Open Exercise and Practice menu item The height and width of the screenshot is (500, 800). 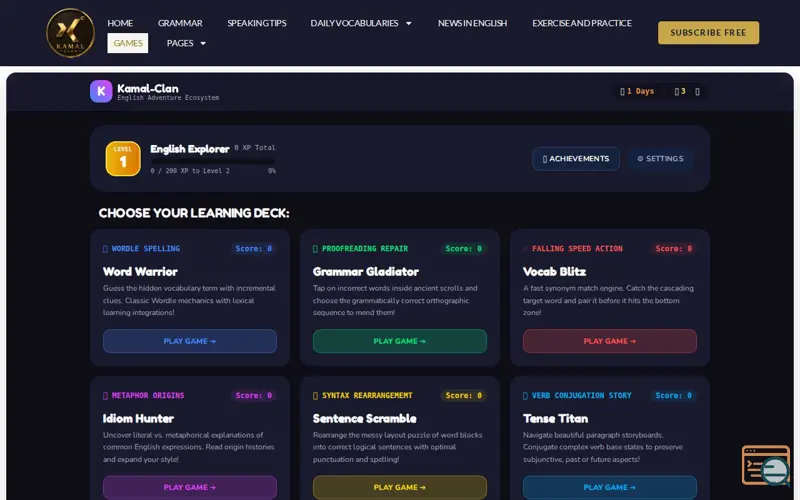[x=582, y=23]
